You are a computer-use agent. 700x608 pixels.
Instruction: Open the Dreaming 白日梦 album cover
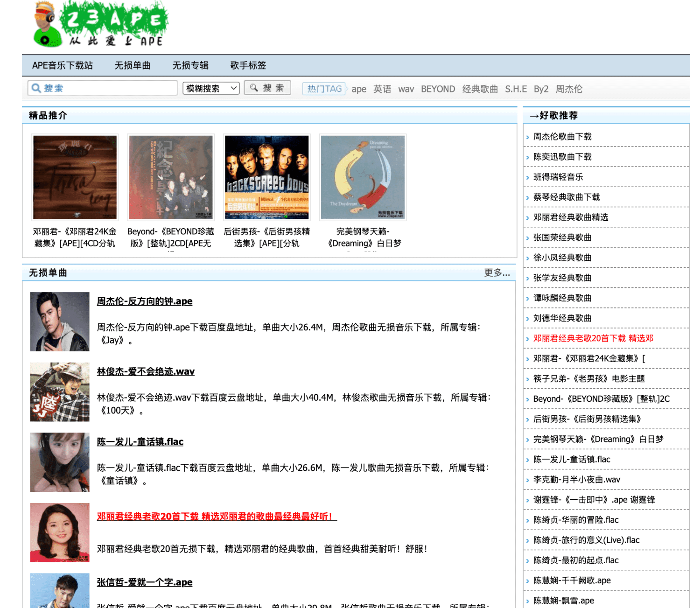363,177
